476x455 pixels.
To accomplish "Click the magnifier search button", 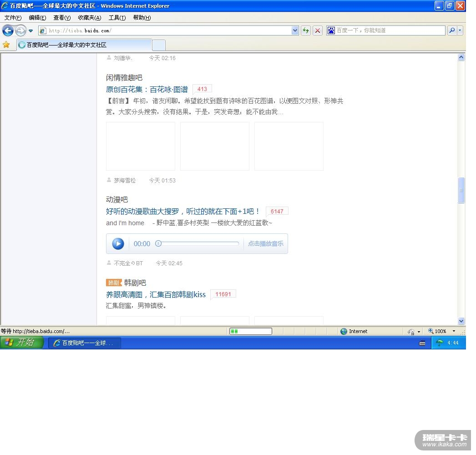I will click(x=452, y=30).
